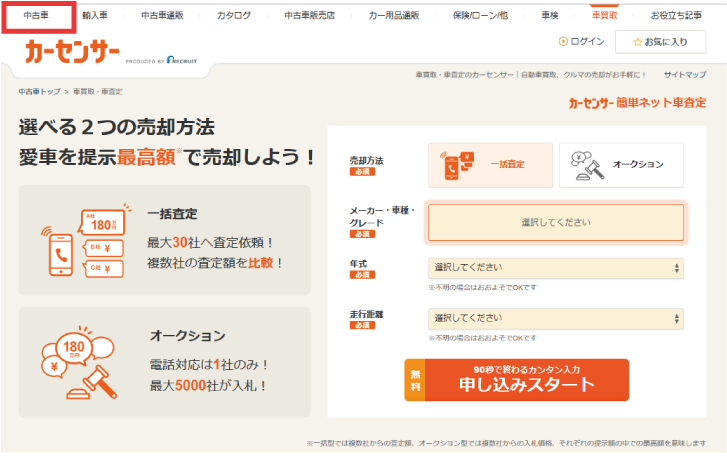
Task: Click the phone icon in 一括査定 option
Action: 457,165
